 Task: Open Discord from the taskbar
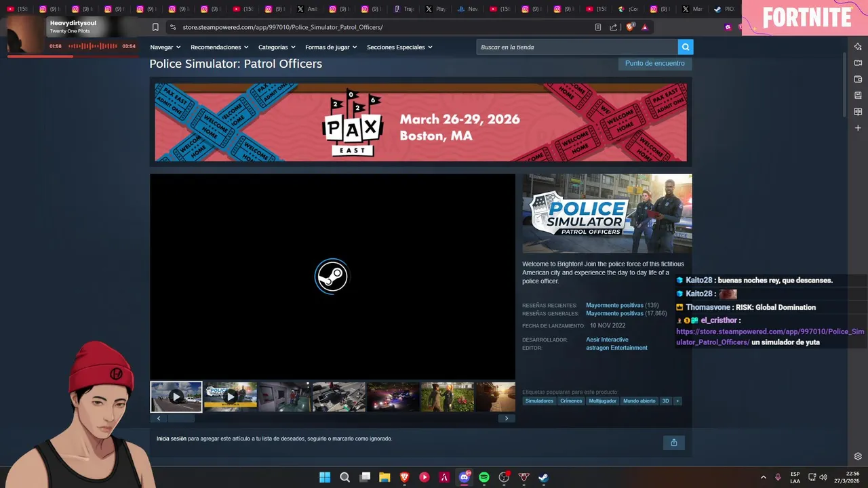coord(465,477)
